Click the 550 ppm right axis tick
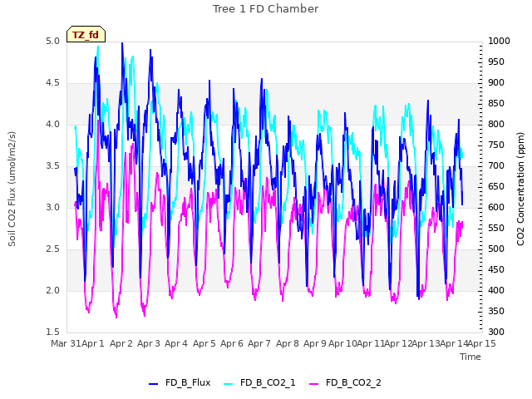This screenshot has height=399, width=532. tap(496, 229)
